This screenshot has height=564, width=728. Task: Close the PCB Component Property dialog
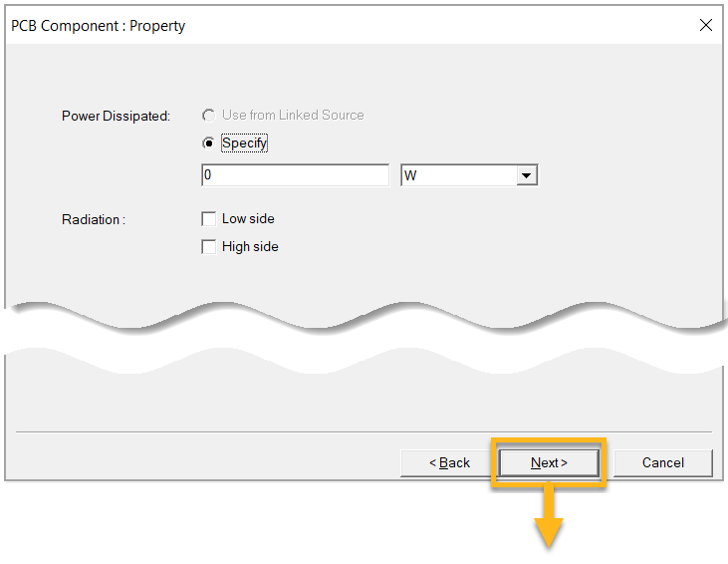706,26
